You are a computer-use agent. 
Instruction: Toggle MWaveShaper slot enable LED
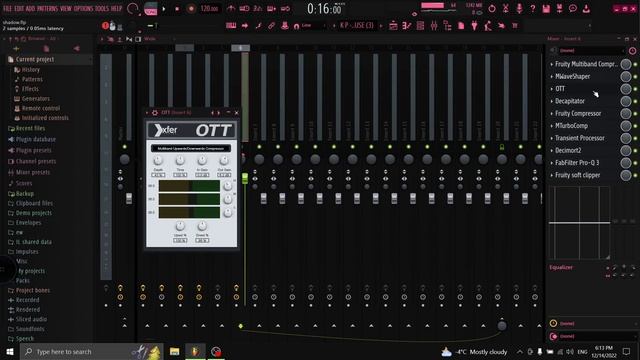click(635, 76)
